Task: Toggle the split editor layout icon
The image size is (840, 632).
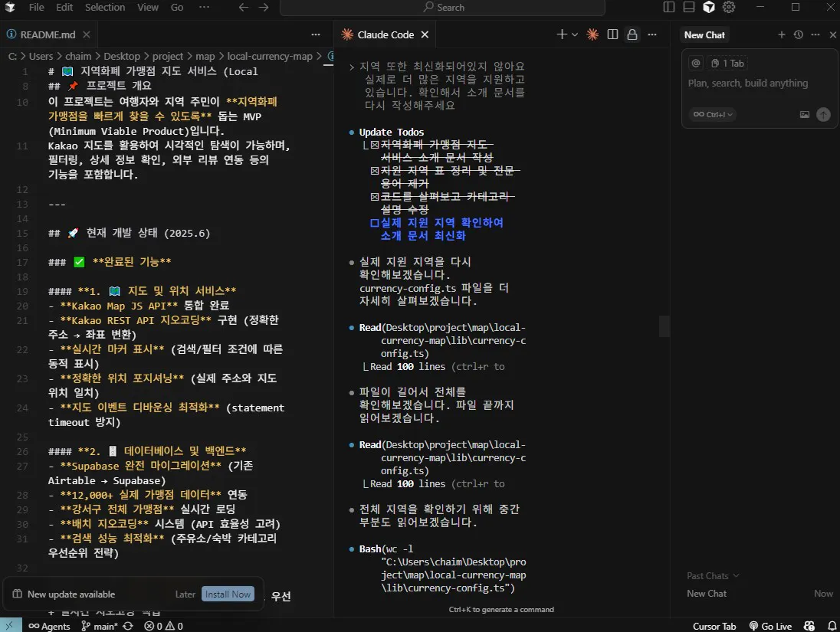Action: [613, 34]
